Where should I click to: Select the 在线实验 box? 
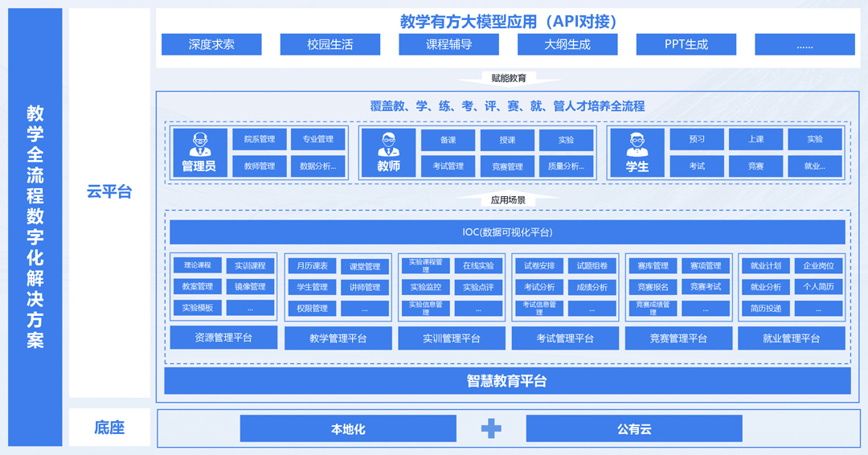coord(479,265)
